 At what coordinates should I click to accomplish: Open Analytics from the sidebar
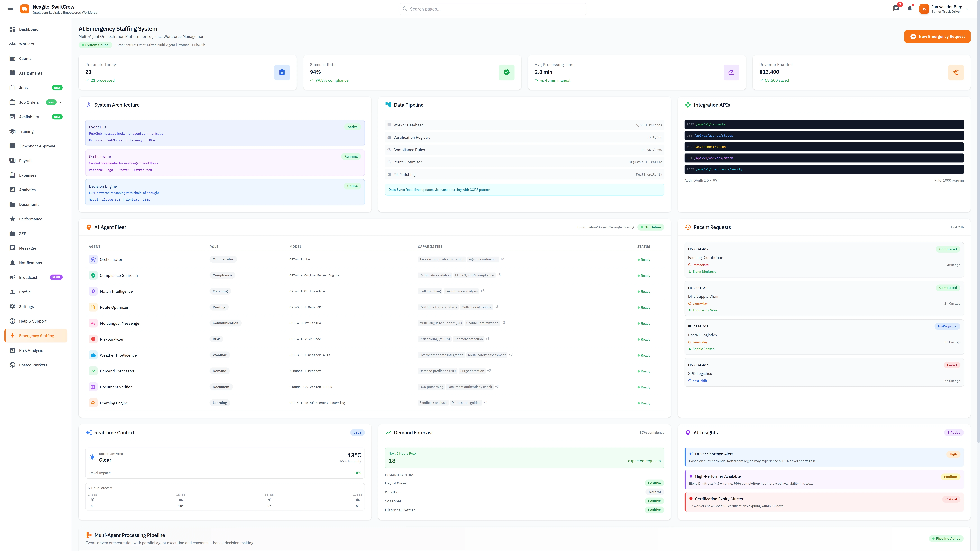pos(12,190)
